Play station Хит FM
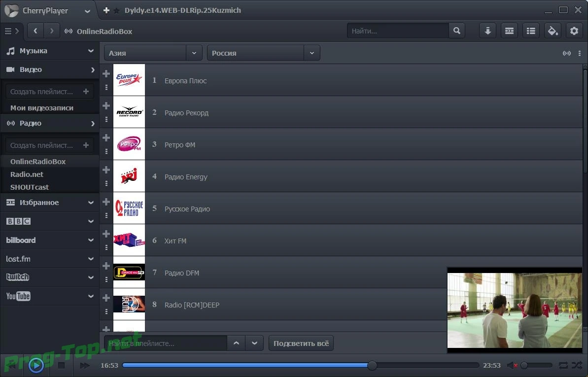 click(175, 241)
